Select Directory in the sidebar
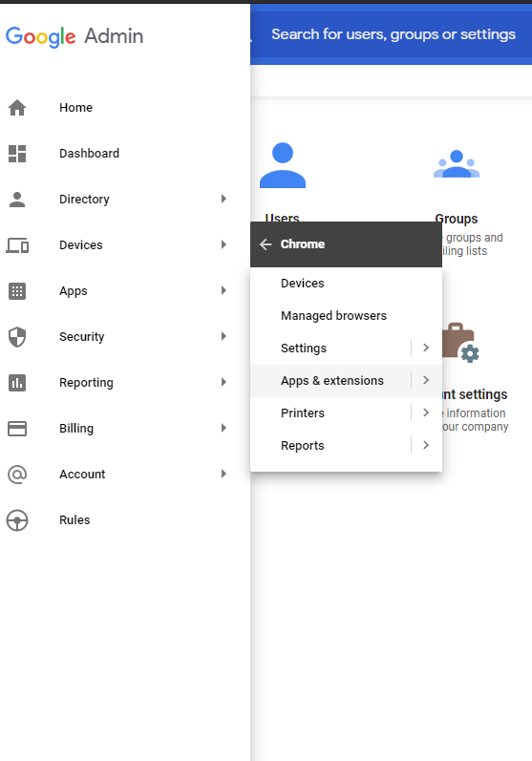Viewport: 532px width, 761px height. pyautogui.click(x=84, y=200)
